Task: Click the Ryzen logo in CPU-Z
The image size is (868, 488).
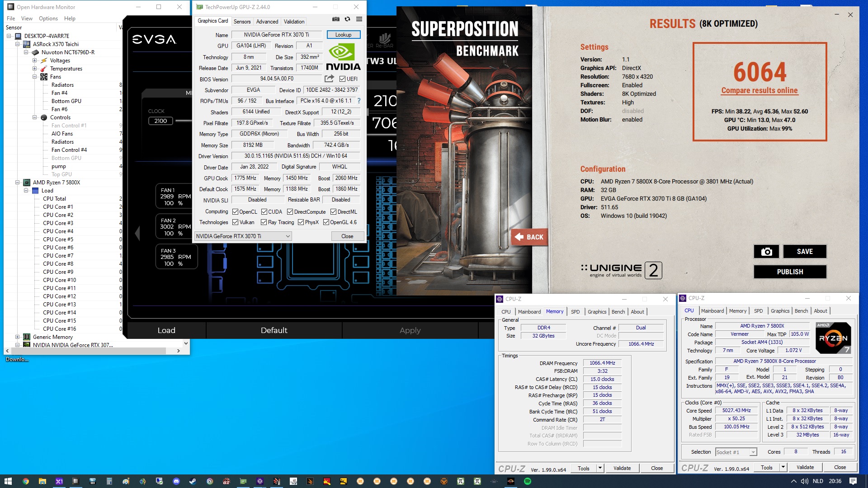Action: click(834, 338)
